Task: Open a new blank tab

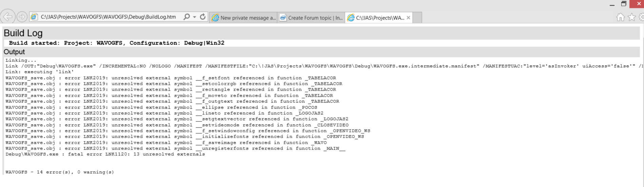Action: click(x=417, y=18)
